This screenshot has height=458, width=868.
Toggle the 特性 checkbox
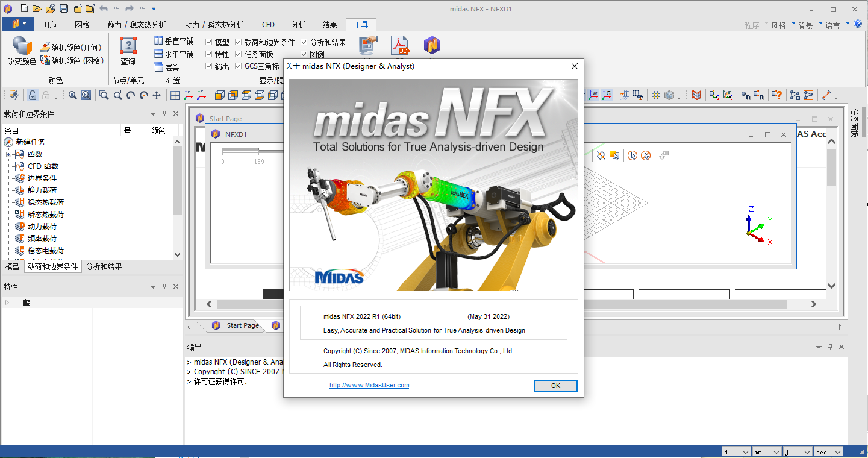209,54
